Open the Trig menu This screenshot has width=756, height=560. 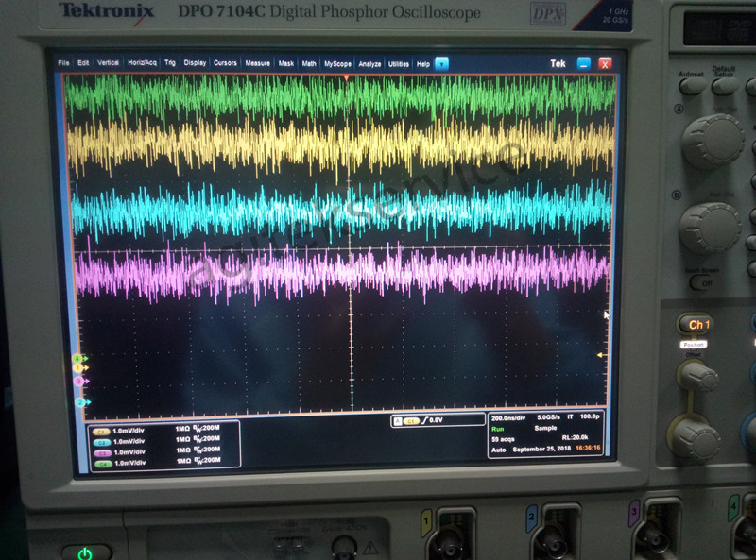[x=170, y=63]
